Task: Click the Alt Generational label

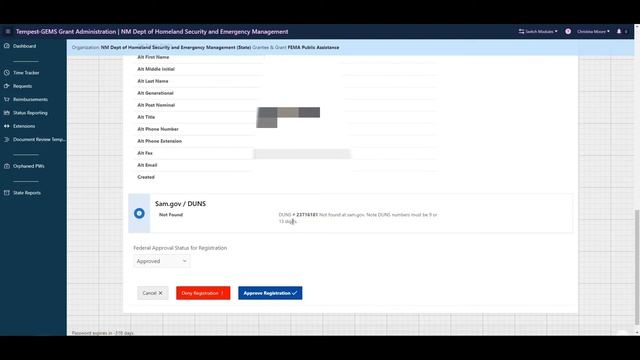Action: click(156, 93)
